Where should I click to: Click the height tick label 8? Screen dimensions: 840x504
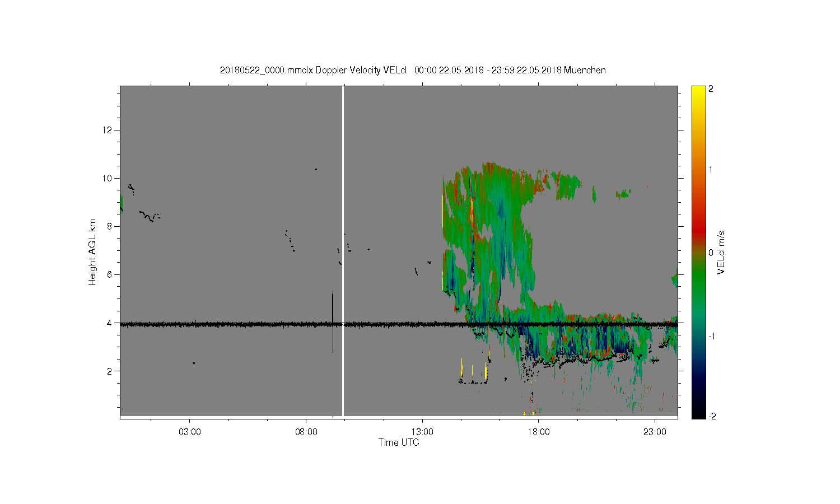click(x=111, y=226)
